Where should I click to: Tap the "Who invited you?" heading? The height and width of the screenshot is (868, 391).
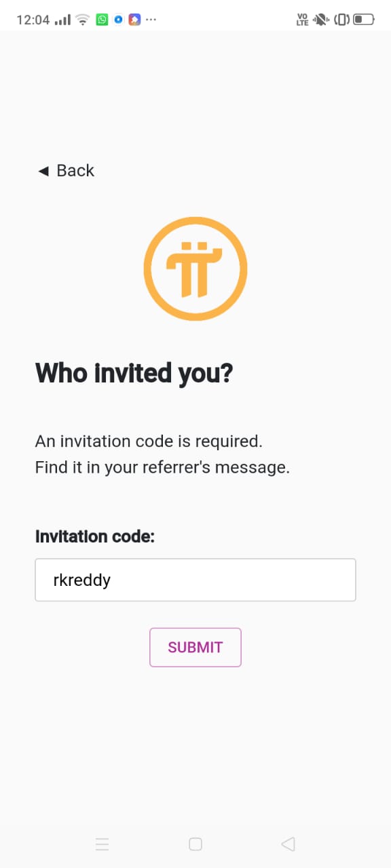click(134, 373)
